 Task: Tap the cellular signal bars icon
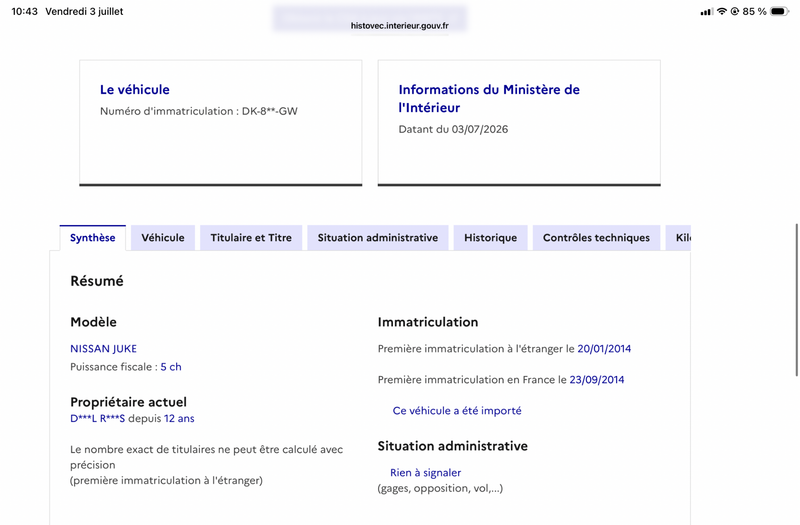pos(707,11)
